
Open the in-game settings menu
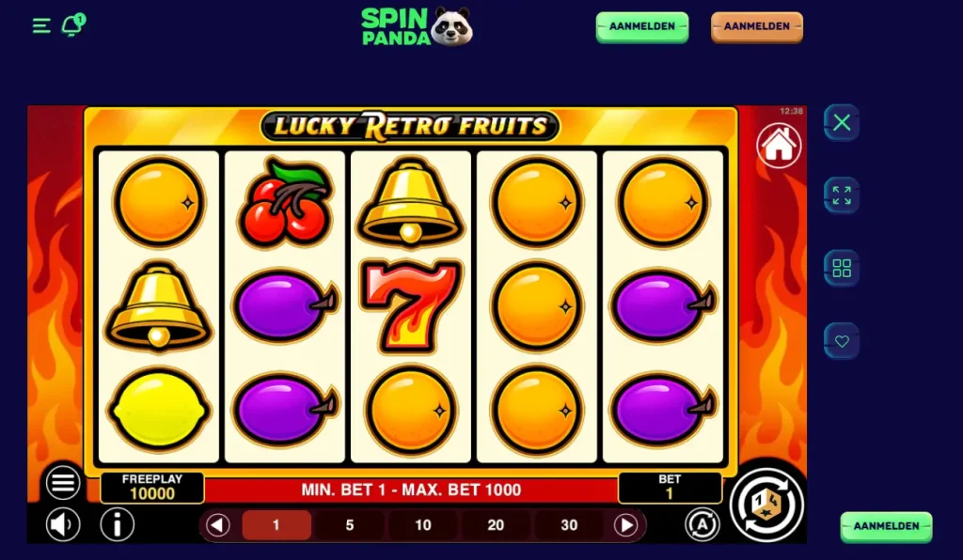click(63, 483)
